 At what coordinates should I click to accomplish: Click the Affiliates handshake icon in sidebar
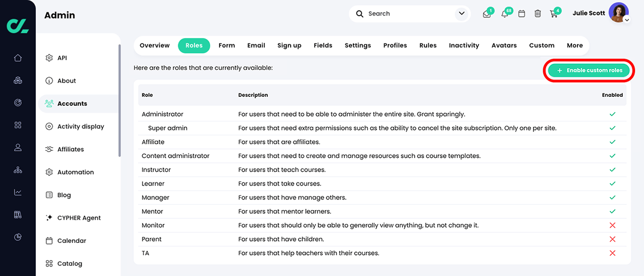(49, 149)
